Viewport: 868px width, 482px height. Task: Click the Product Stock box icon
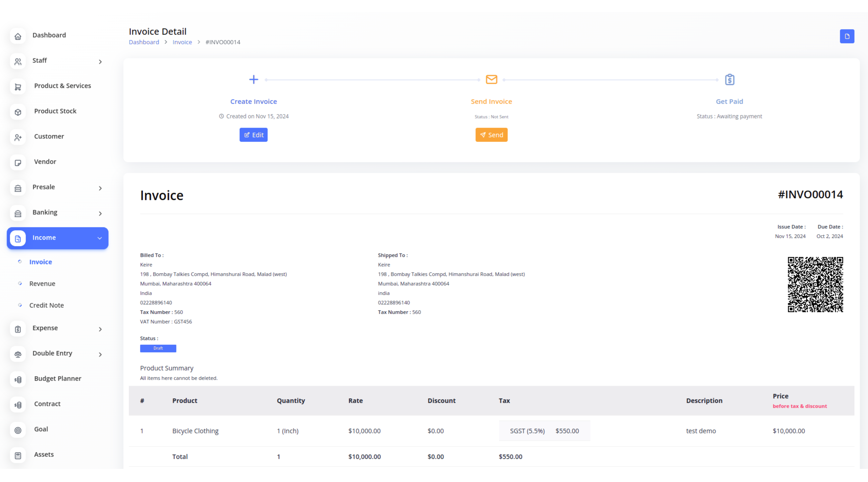(18, 112)
